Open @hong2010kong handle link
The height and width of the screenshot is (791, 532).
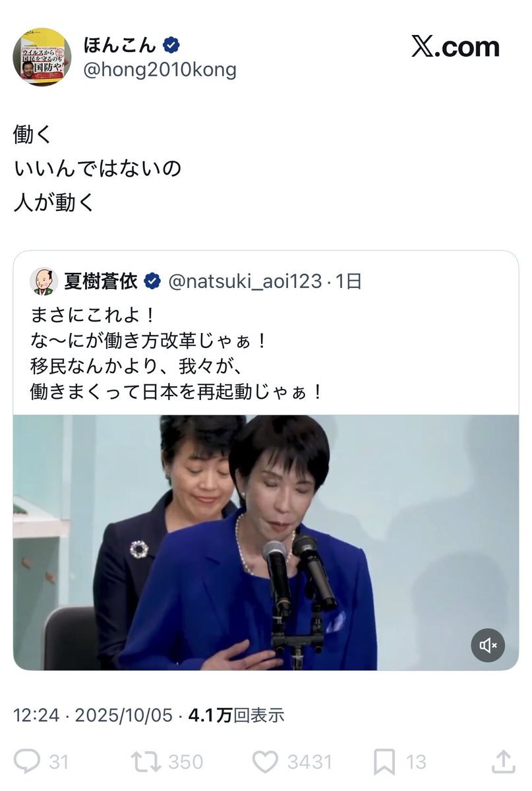click(160, 70)
